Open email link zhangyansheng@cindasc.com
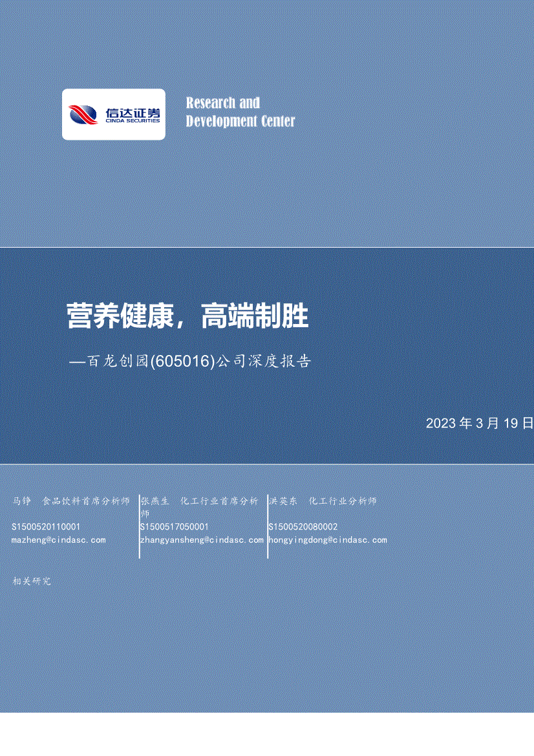Screen dimensions: 534x756 coord(202,540)
